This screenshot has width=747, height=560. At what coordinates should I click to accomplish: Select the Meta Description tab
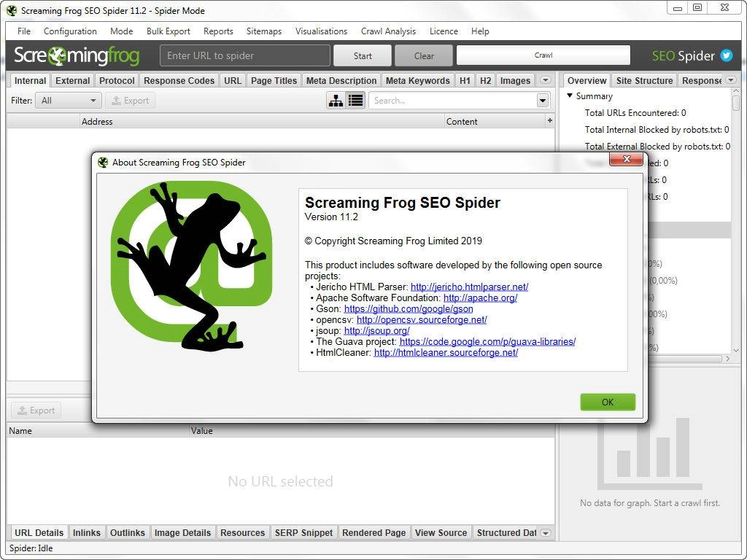click(341, 80)
